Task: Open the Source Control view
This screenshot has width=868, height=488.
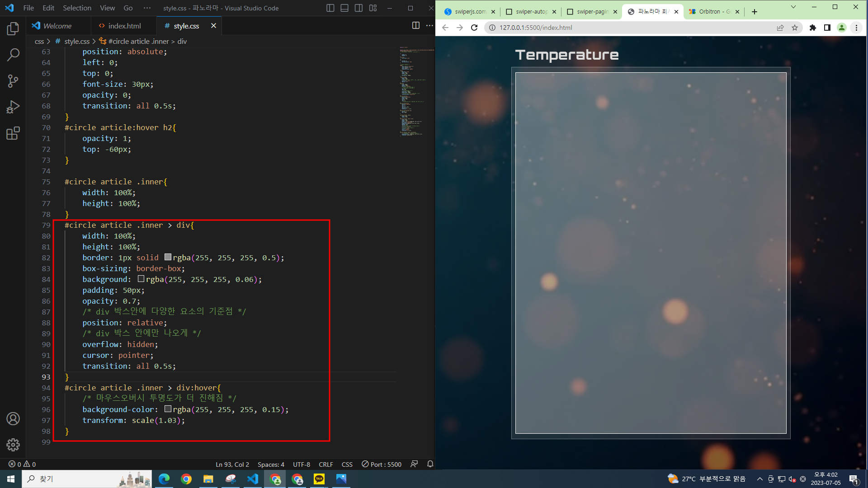Action: (13, 81)
